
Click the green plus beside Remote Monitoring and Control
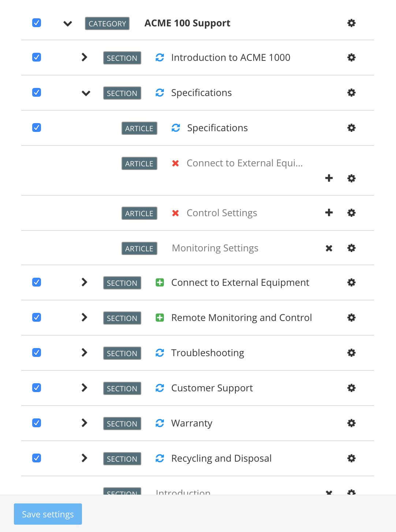159,318
